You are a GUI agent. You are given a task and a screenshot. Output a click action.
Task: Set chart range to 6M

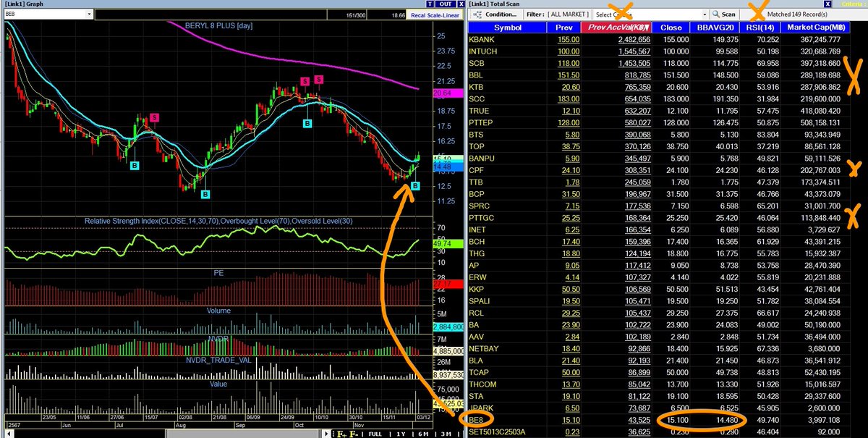point(423,434)
